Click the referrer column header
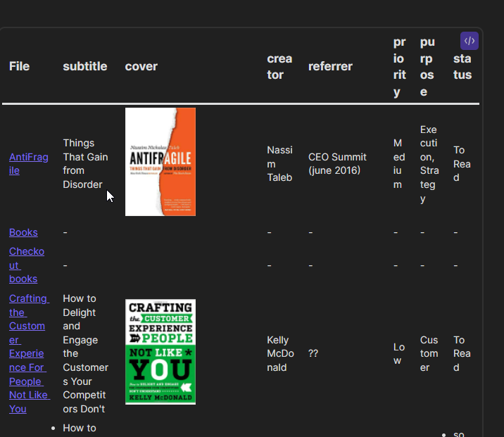 pyautogui.click(x=330, y=67)
